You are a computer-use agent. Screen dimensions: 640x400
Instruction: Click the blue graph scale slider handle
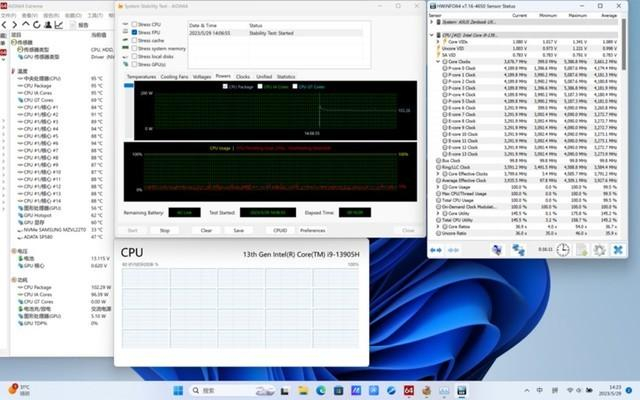(129, 85)
